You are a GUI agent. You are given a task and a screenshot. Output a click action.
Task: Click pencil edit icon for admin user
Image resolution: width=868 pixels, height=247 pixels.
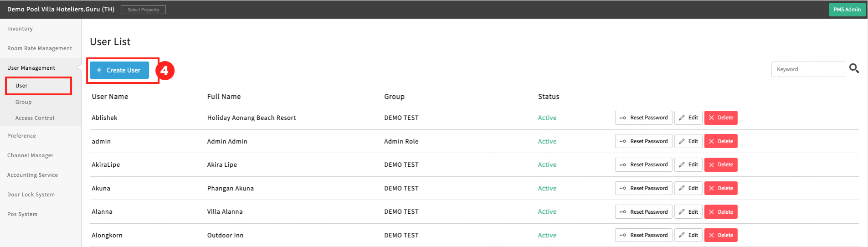682,142
